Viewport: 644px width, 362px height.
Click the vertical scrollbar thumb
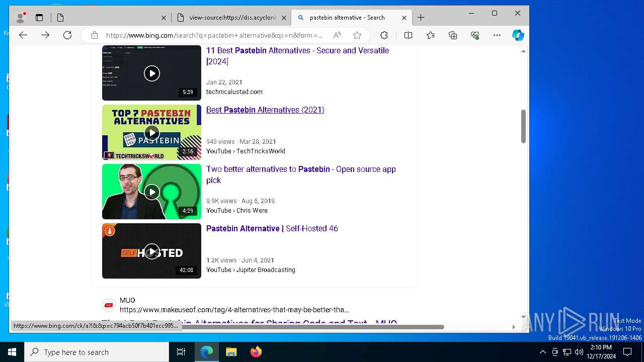(x=523, y=126)
